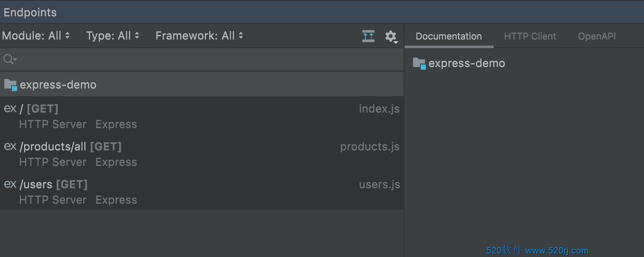This screenshot has width=644, height=257.
Task: Select the /products/all [GET] endpoint
Action: [202, 154]
